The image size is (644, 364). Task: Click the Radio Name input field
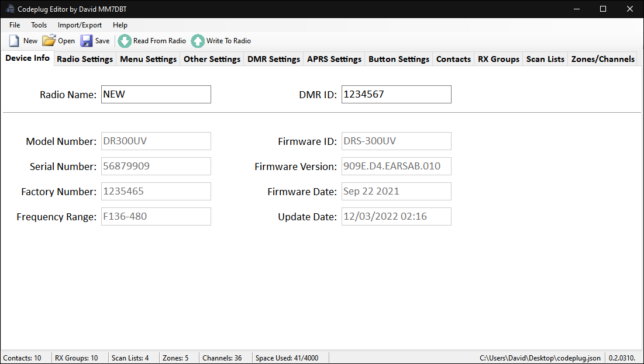pos(156,94)
